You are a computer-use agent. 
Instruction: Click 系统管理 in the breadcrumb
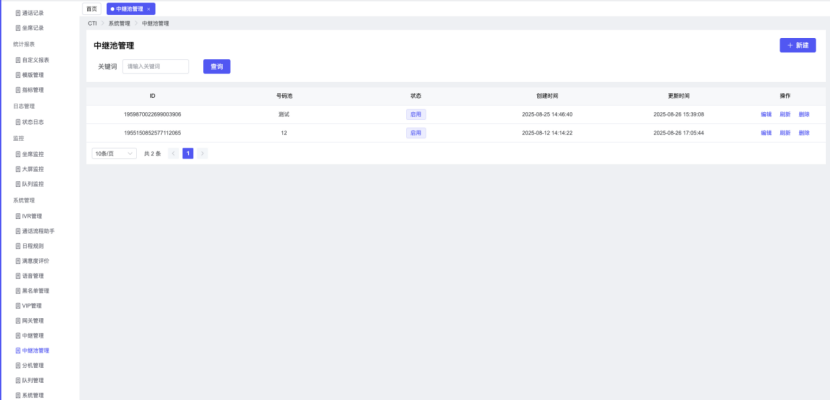coord(119,23)
